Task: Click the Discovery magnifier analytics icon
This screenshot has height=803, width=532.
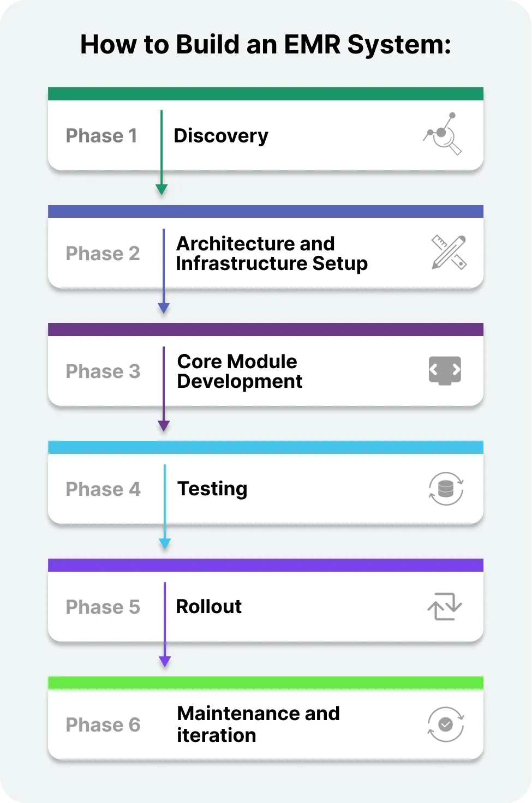Action: point(443,134)
